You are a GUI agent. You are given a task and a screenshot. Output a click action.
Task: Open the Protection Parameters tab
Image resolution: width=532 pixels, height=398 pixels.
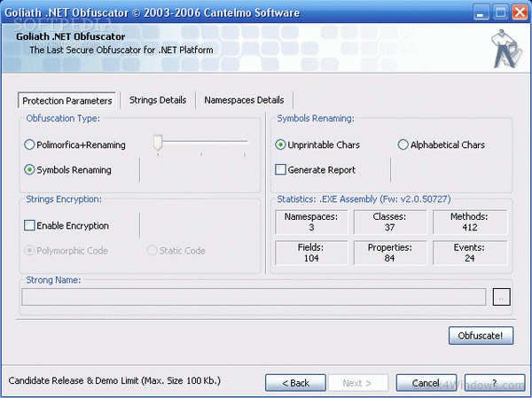click(67, 100)
